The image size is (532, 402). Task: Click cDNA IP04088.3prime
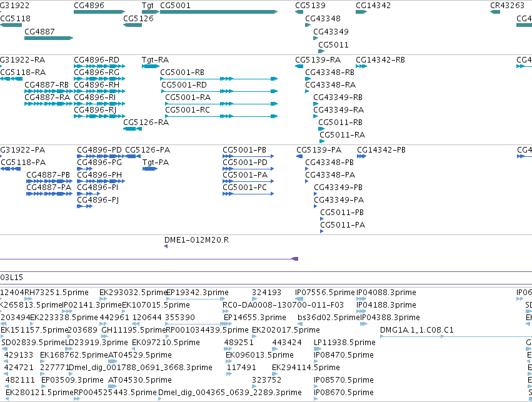(x=361, y=299)
